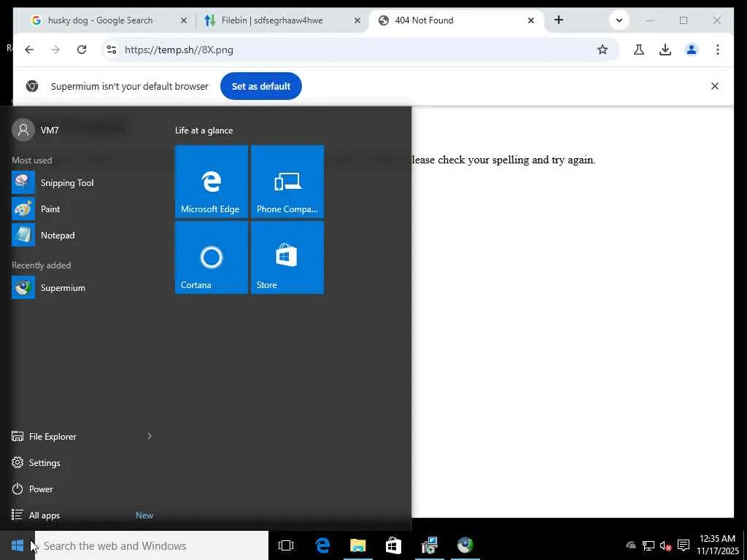747x560 pixels.
Task: Show All apps list
Action: click(36, 516)
